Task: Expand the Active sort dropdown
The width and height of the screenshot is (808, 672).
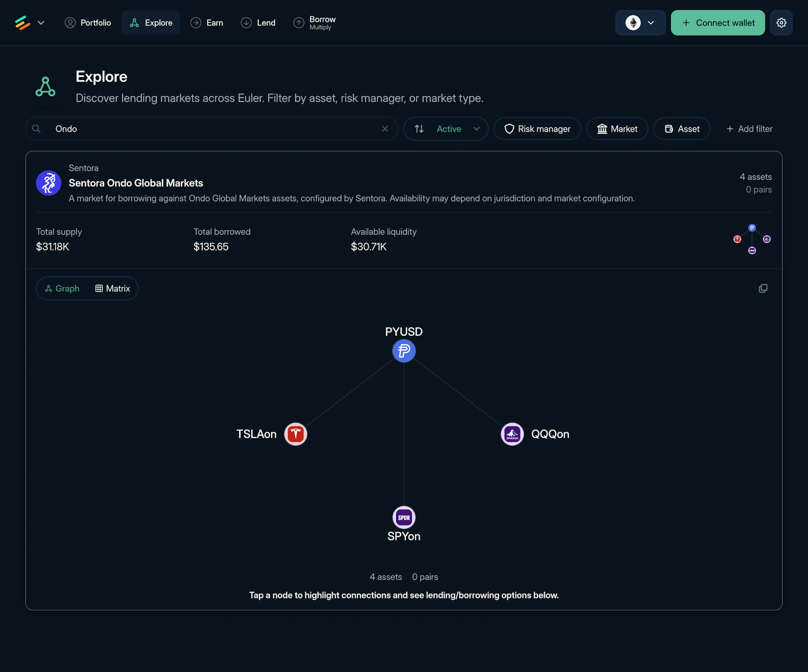Action: (x=457, y=129)
